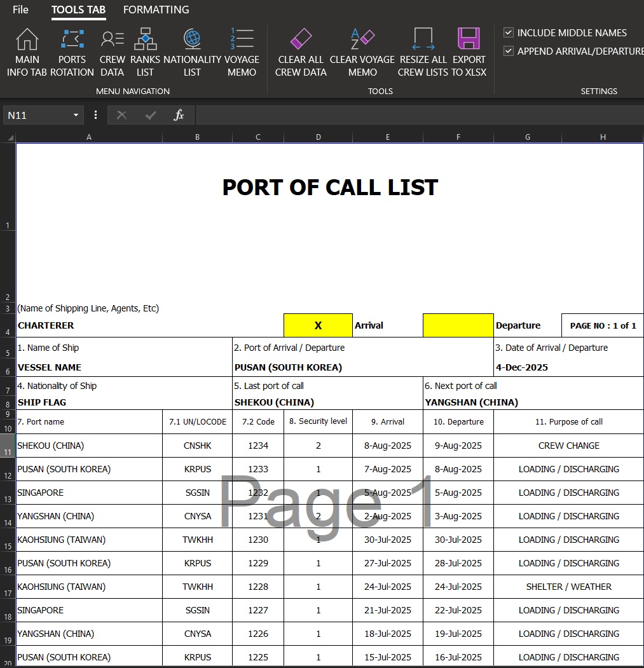644x668 pixels.
Task: Uncheck Include Middle Names option
Action: [509, 32]
